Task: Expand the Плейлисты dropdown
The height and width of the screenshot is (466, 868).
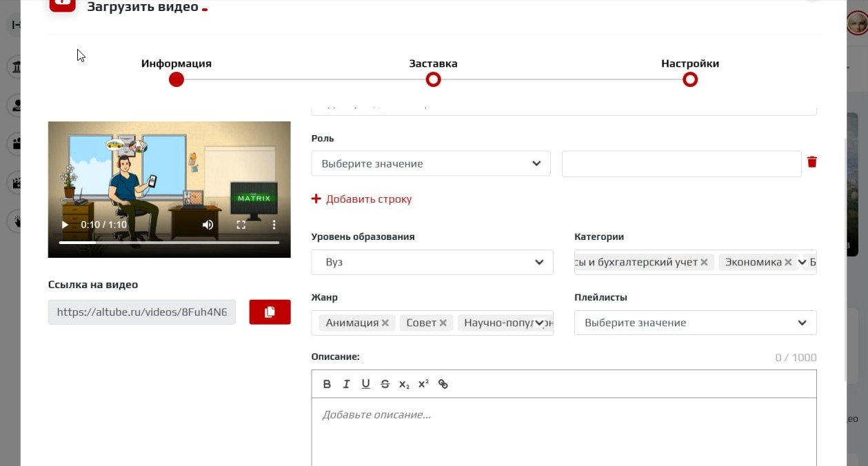Action: click(x=695, y=323)
